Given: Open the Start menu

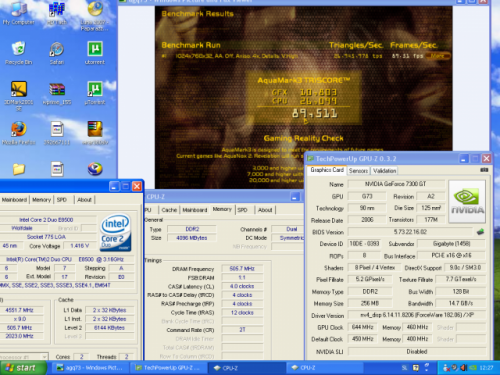Looking at the screenshot, I should [23, 368].
